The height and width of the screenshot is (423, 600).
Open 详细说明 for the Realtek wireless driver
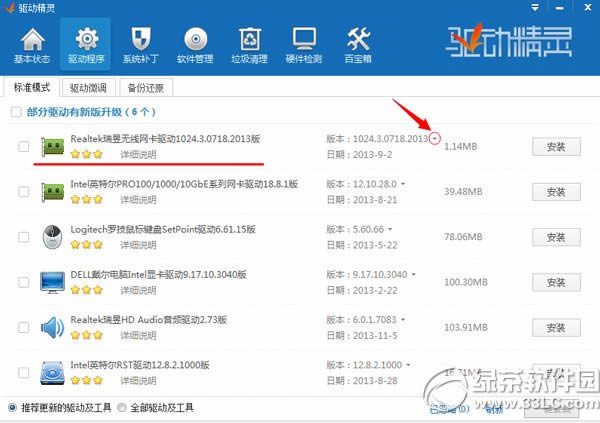(x=138, y=155)
